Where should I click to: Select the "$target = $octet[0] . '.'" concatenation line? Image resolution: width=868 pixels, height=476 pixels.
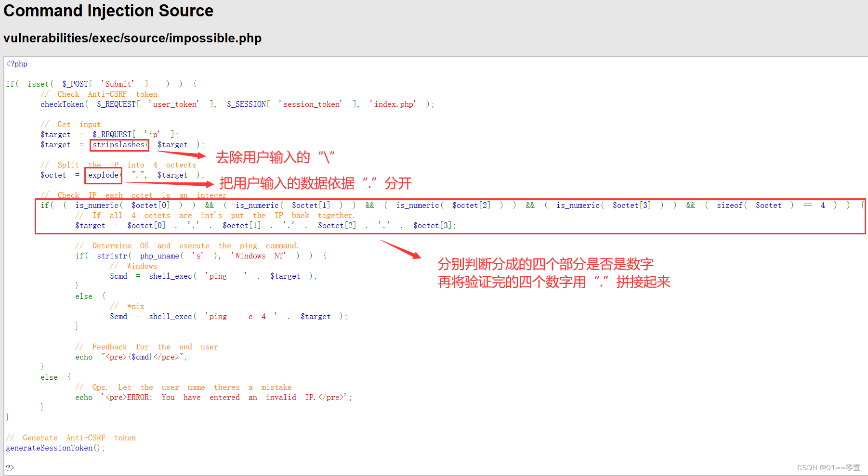(x=265, y=226)
